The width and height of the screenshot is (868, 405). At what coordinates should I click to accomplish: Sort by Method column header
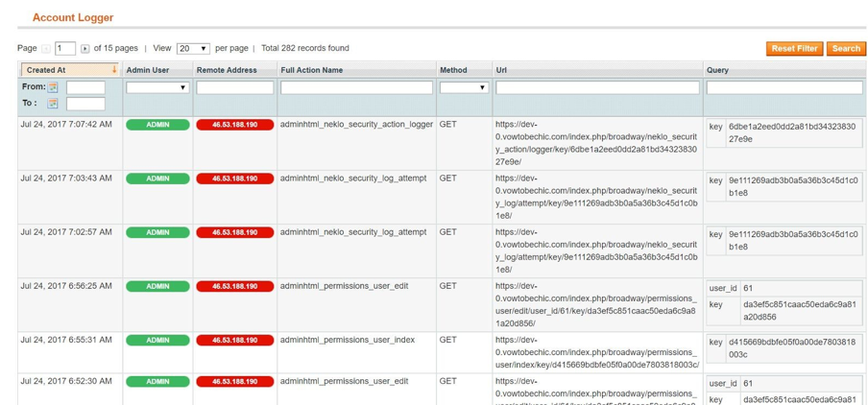[x=453, y=70]
